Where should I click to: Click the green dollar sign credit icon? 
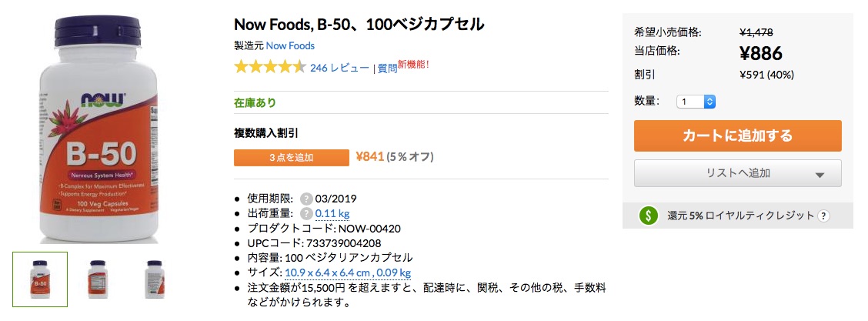tap(648, 216)
